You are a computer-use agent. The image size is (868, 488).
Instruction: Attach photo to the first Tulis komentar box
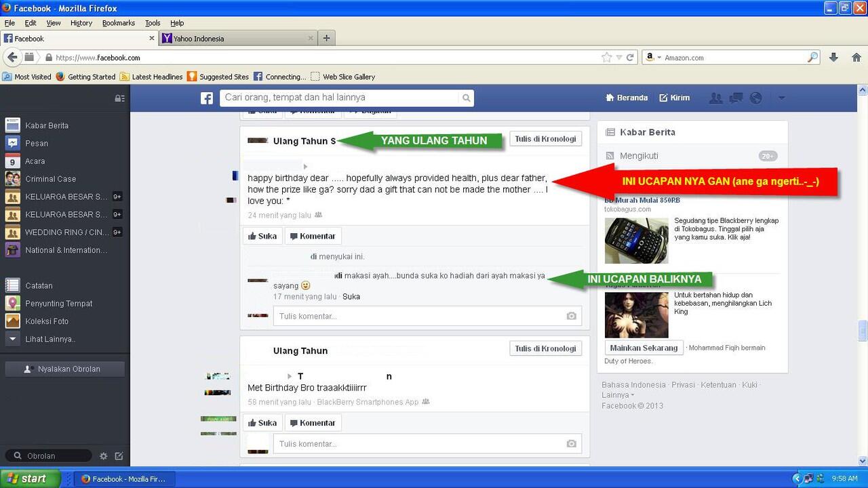(572, 316)
